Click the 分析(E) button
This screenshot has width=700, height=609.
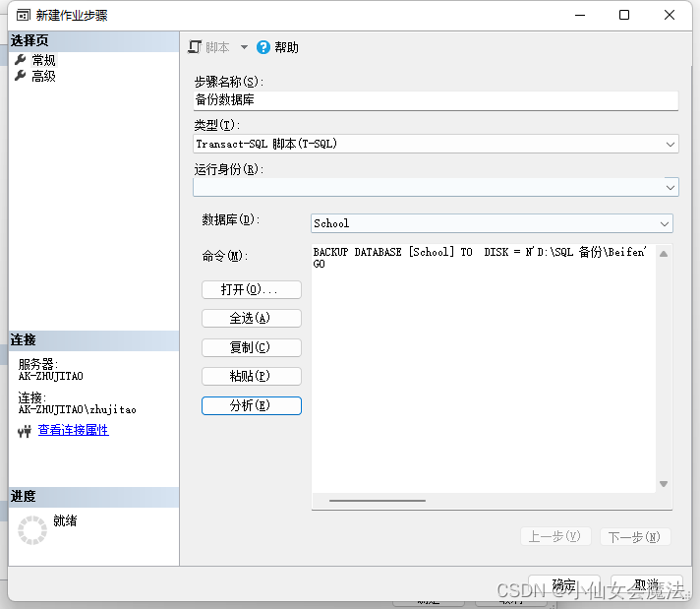[252, 405]
